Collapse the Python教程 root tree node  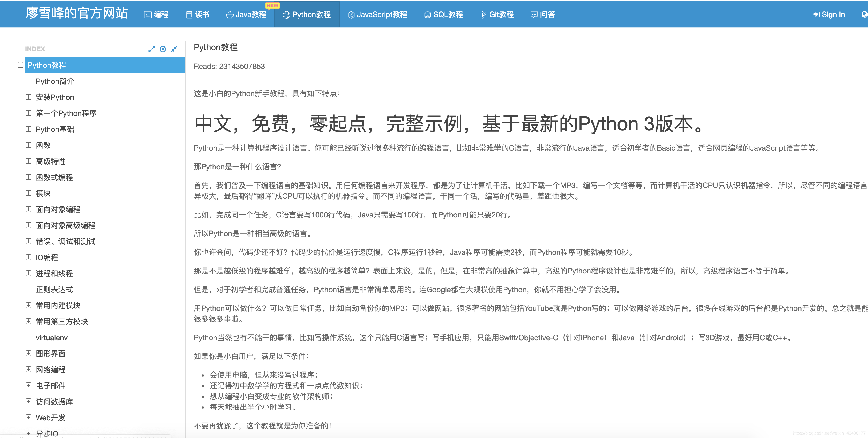coord(21,65)
